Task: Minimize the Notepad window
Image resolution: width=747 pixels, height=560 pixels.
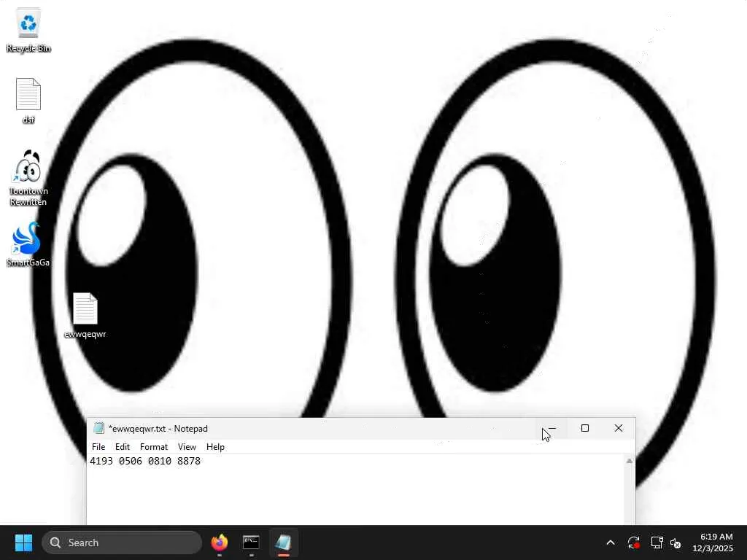Action: point(551,428)
